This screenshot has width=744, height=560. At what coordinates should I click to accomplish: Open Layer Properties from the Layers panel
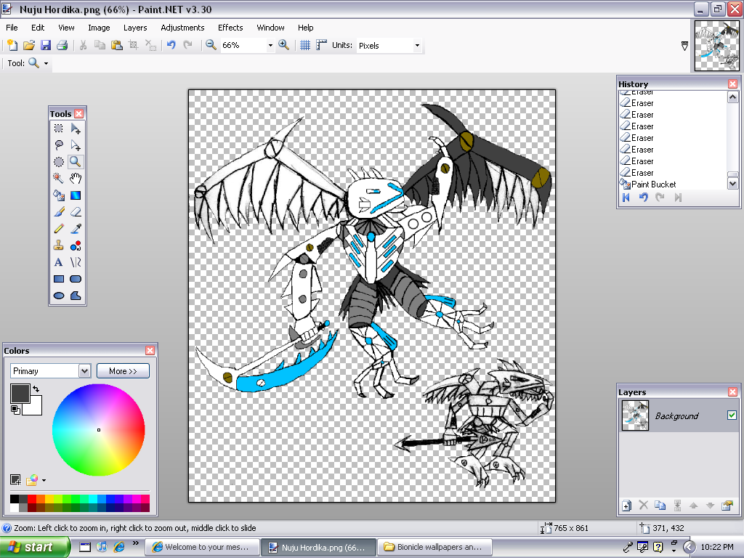click(729, 506)
